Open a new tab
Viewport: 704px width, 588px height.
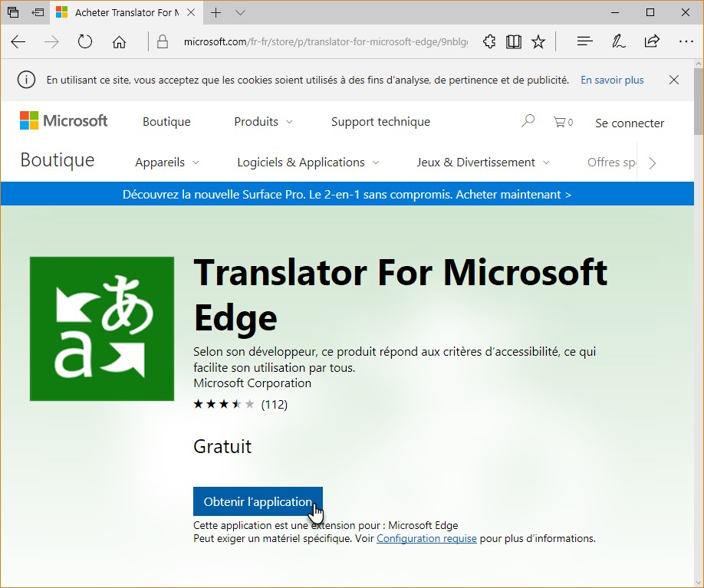[216, 12]
